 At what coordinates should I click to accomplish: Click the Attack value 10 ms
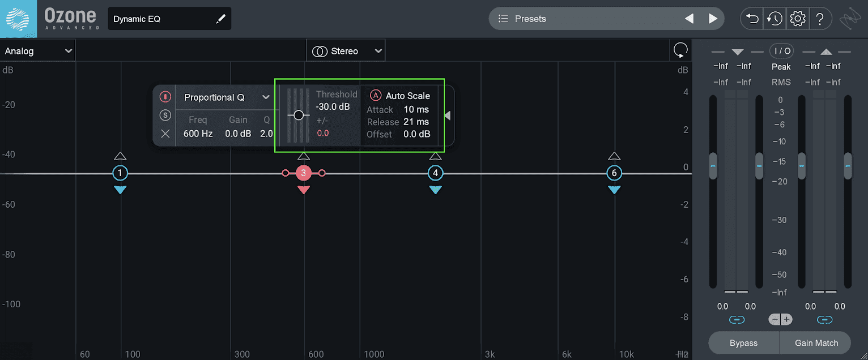pyautogui.click(x=416, y=110)
